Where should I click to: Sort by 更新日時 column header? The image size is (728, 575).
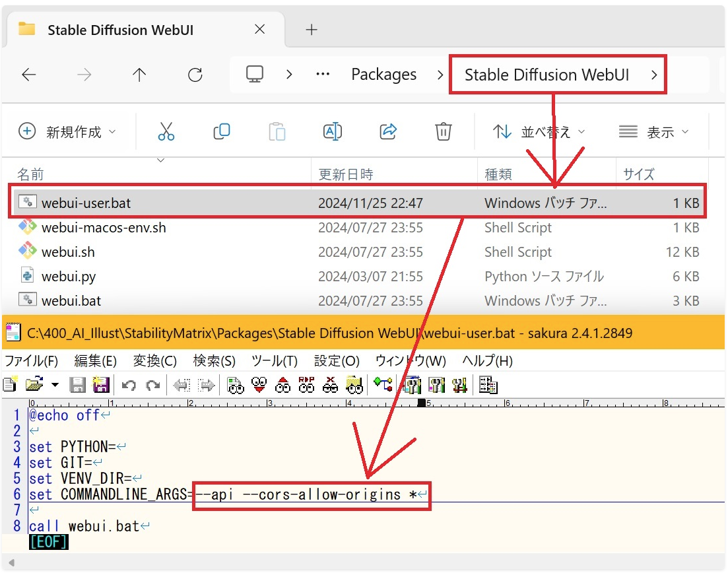pos(346,175)
